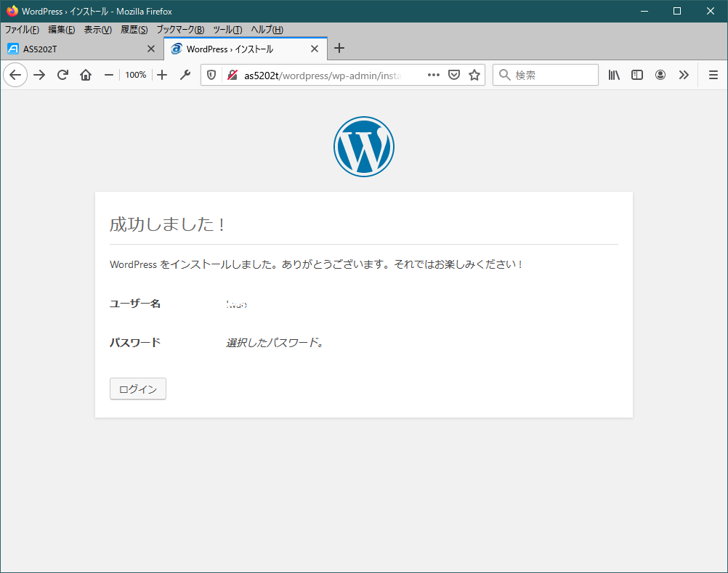
Task: Open 履歴(S) menu
Action: (x=134, y=30)
